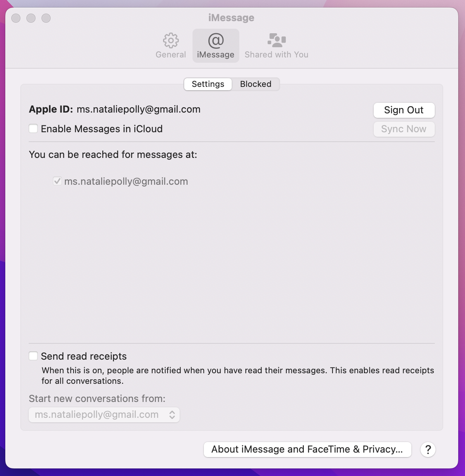This screenshot has height=476, width=465.
Task: Click the gear icon above General
Action: pos(171,40)
